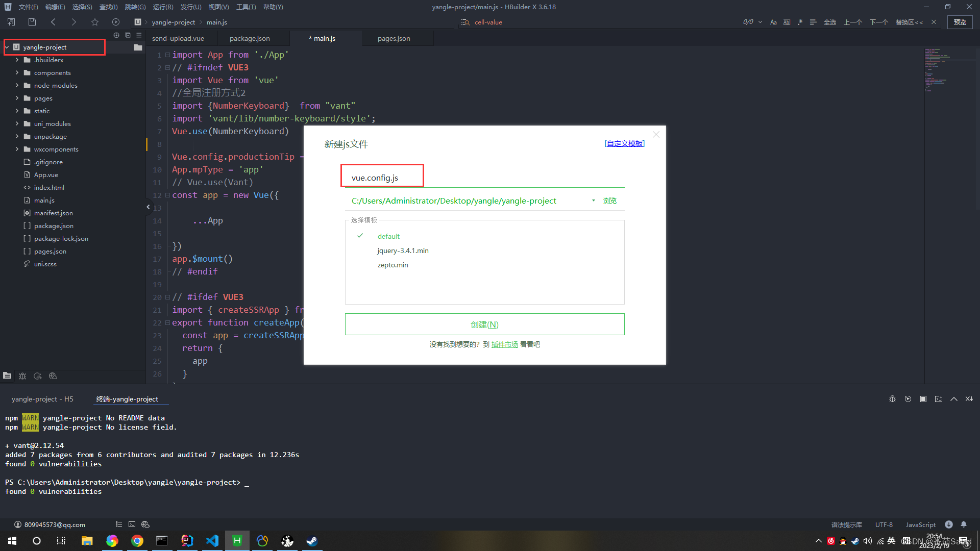Click 全选 in the search bar
980x551 pixels.
(830, 22)
